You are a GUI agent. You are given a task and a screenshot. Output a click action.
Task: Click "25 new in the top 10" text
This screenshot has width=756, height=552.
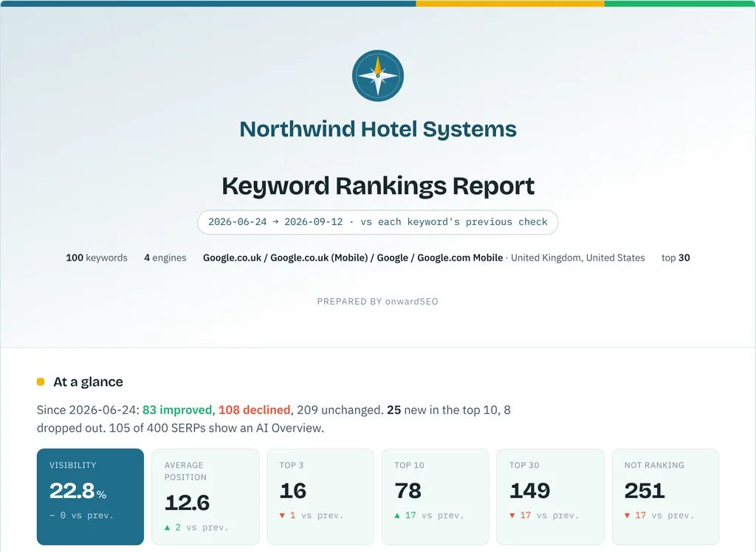pos(444,410)
